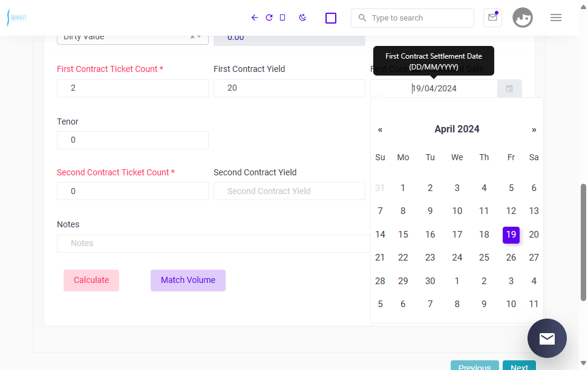Click the Tenor input field
Viewport: 588px width, 370px height.
point(132,140)
